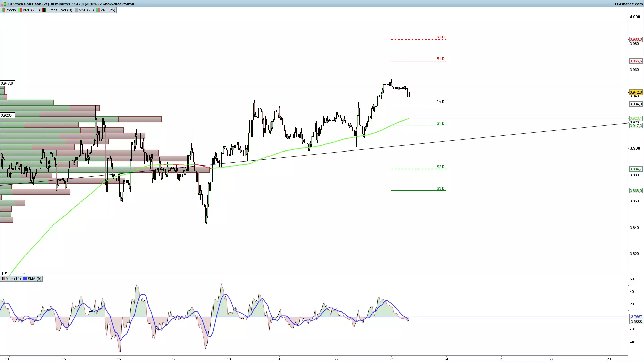Click the candlestick chart icon beside the title

[3, 4]
